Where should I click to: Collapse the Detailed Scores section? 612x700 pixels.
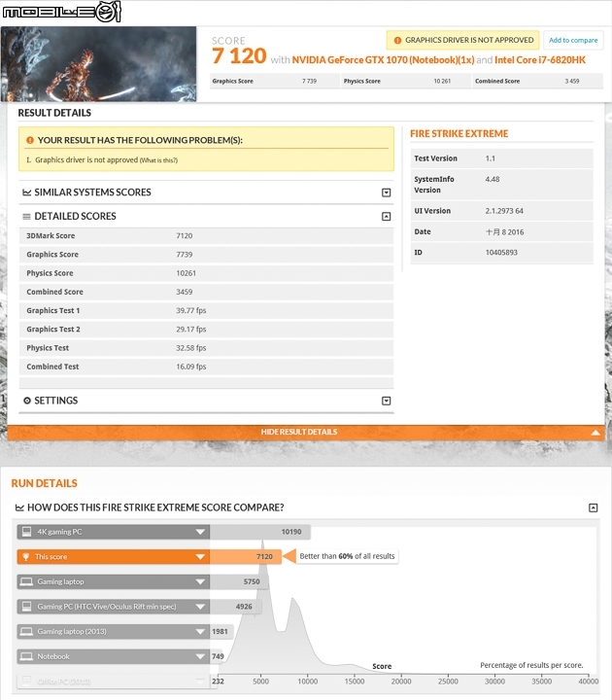387,217
